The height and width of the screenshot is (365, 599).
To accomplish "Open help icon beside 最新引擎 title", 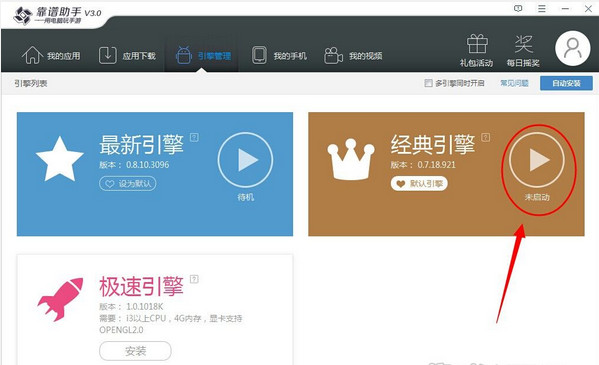I will 194,137.
